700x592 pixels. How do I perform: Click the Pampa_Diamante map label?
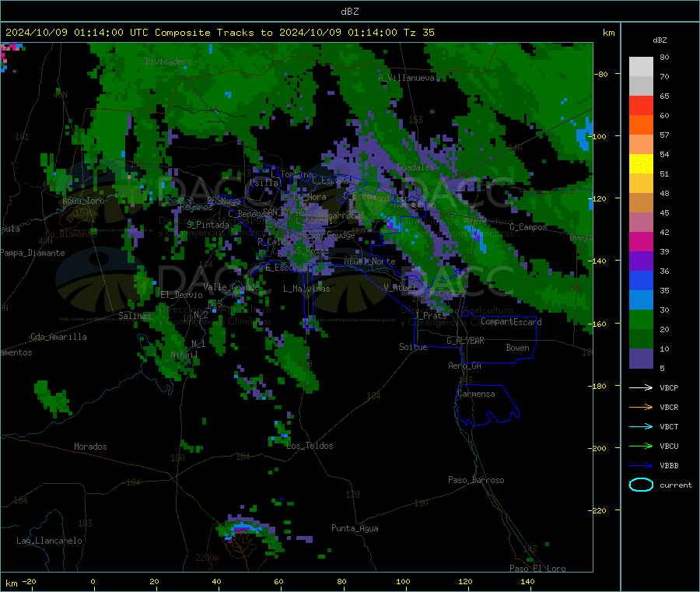pos(33,253)
